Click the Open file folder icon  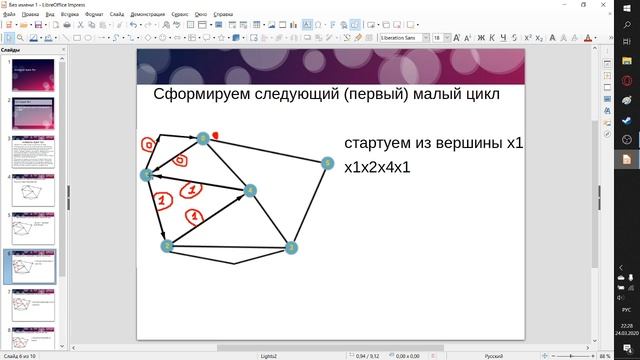pos(24,25)
